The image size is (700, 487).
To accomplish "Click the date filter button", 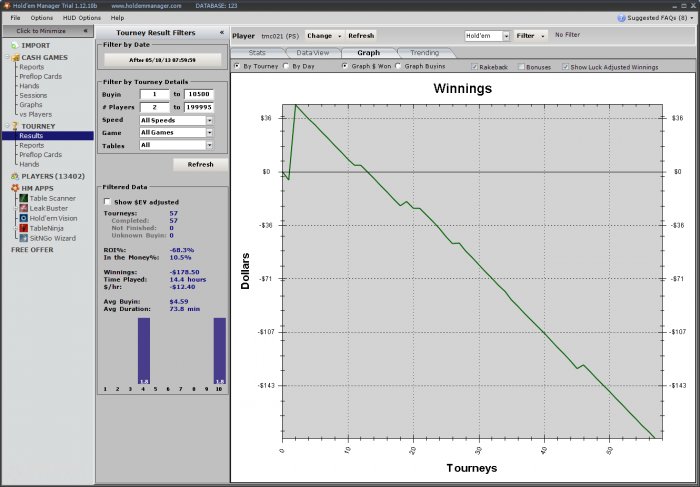I will 161,59.
